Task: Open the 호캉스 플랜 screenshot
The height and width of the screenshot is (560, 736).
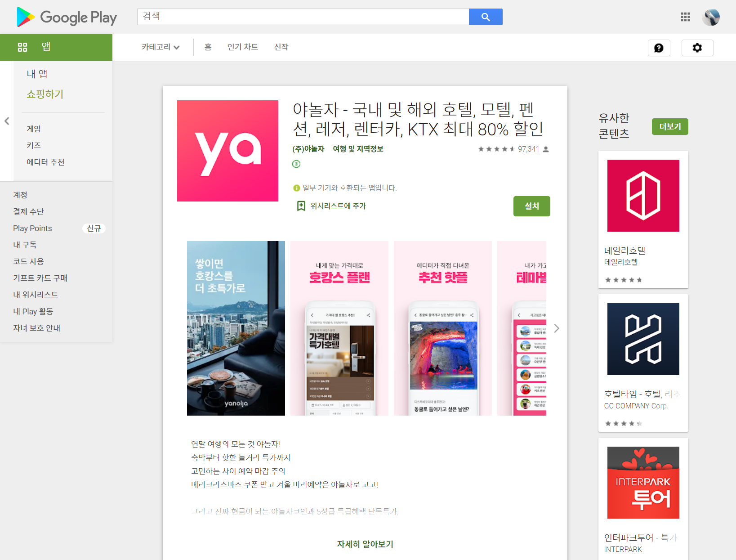Action: (339, 328)
